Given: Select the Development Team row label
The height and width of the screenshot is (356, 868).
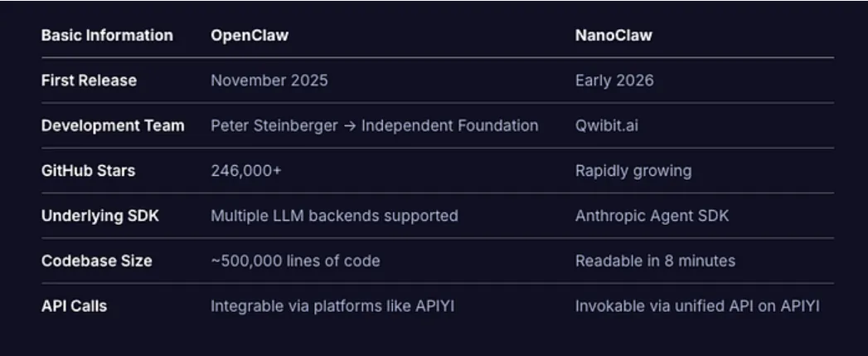Looking at the screenshot, I should pos(113,126).
